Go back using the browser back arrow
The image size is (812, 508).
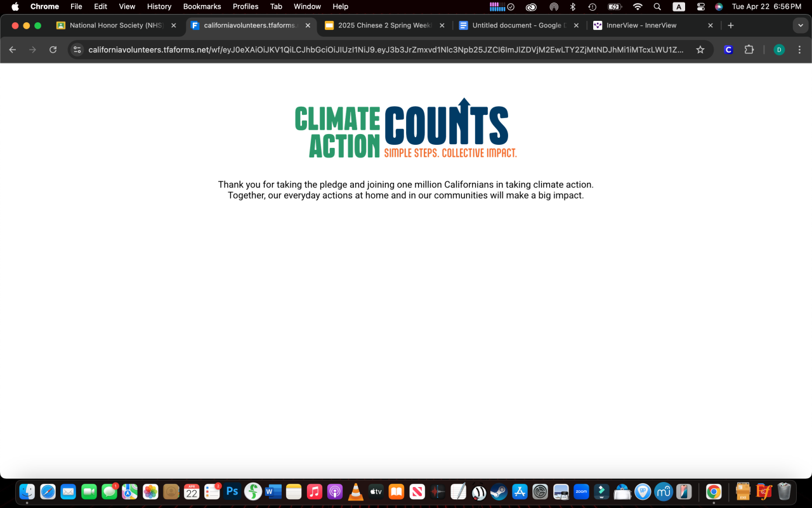[13, 50]
